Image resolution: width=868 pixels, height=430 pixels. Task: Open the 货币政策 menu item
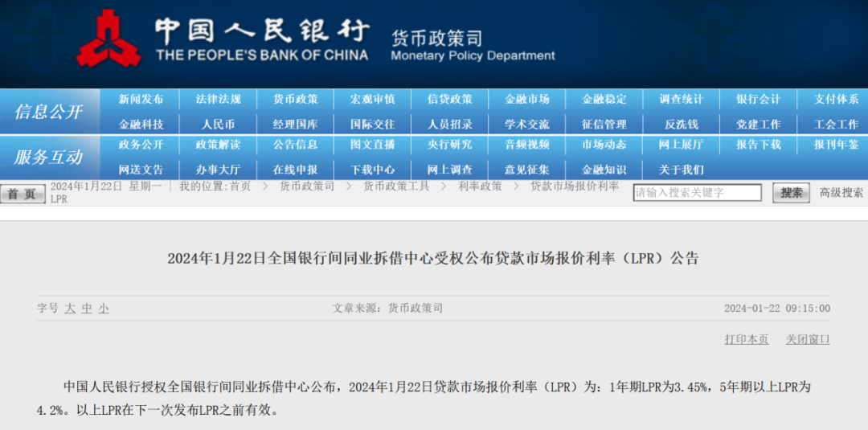tap(295, 100)
